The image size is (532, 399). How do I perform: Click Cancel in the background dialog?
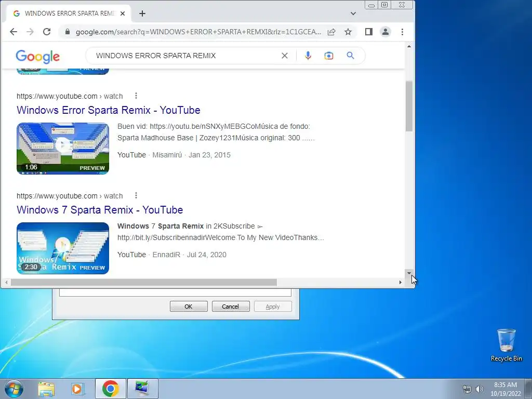(231, 307)
